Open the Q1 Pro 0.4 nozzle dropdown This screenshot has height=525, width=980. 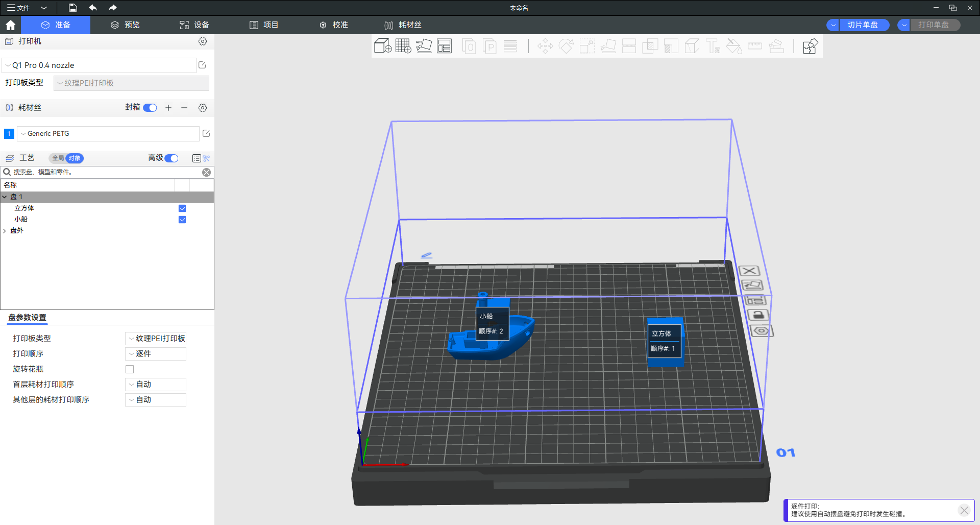pos(100,65)
